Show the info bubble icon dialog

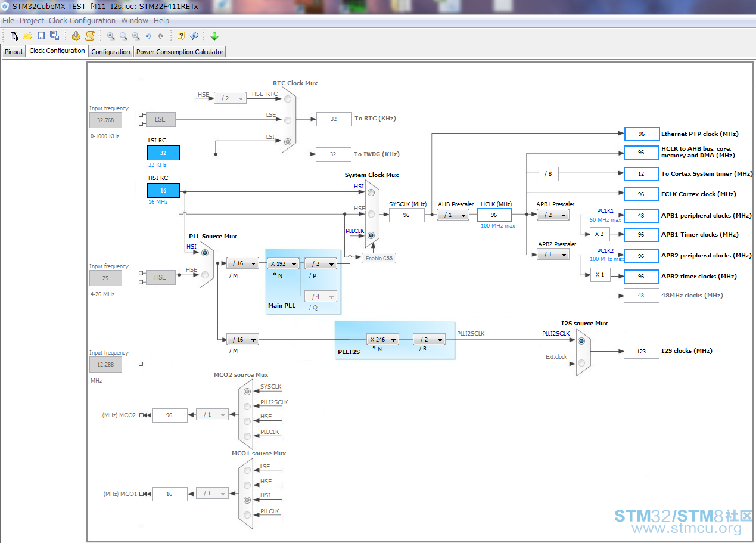coord(194,36)
